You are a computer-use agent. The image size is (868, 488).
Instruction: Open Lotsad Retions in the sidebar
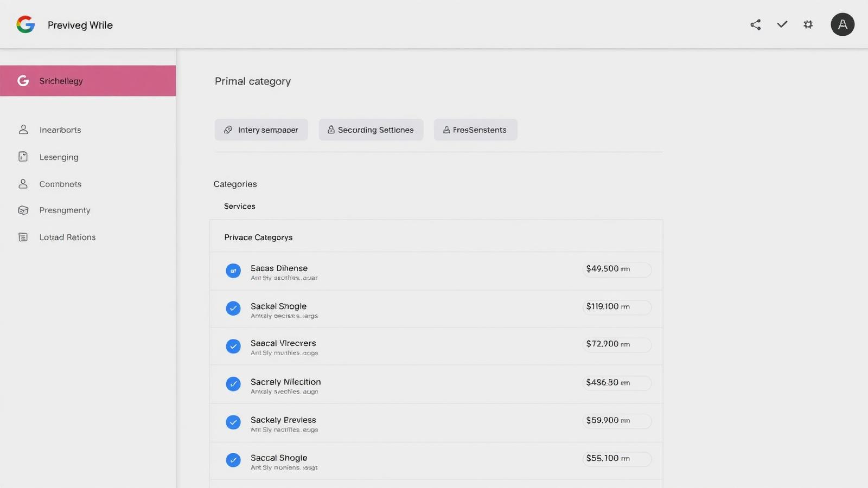pyautogui.click(x=67, y=237)
